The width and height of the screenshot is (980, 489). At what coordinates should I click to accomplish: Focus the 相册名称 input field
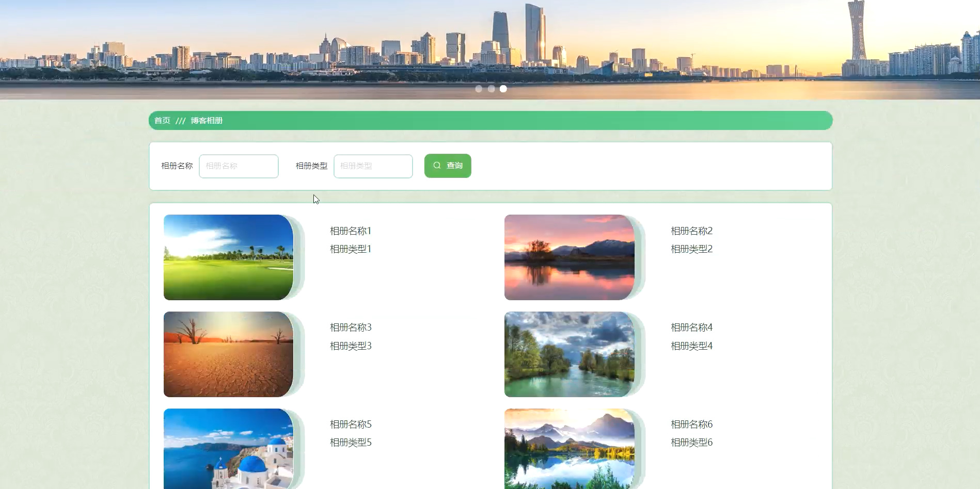(239, 166)
